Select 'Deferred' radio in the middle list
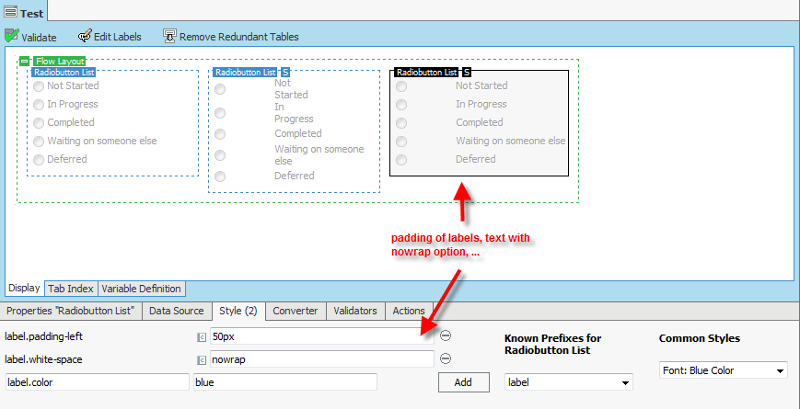 point(220,176)
